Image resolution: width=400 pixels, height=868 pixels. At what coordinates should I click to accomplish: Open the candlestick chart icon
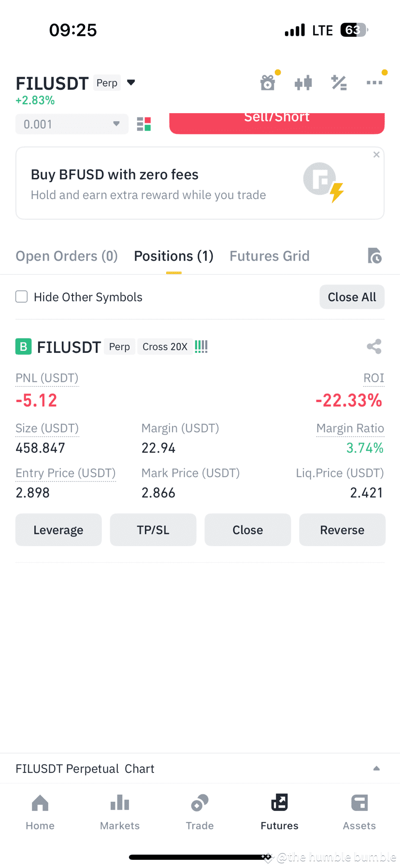303,83
